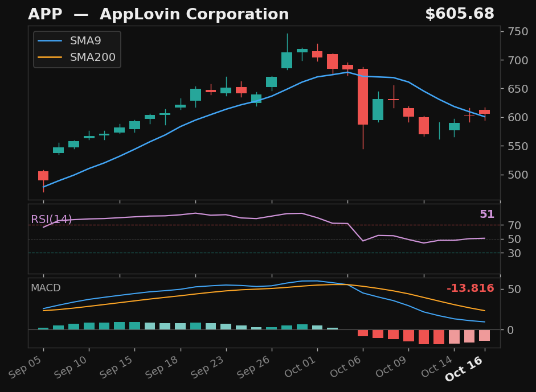Click the 500 price axis label
This screenshot has width=536, height=392.
[518, 175]
